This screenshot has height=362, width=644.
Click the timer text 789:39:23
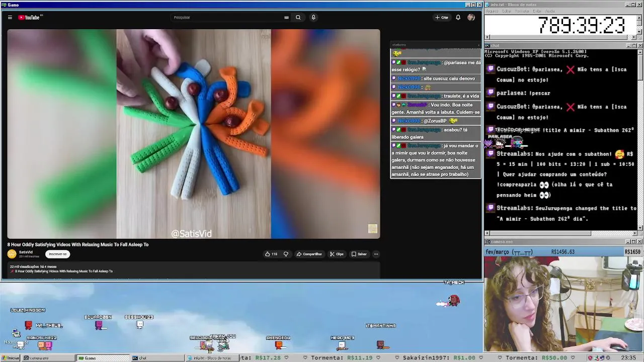(582, 25)
